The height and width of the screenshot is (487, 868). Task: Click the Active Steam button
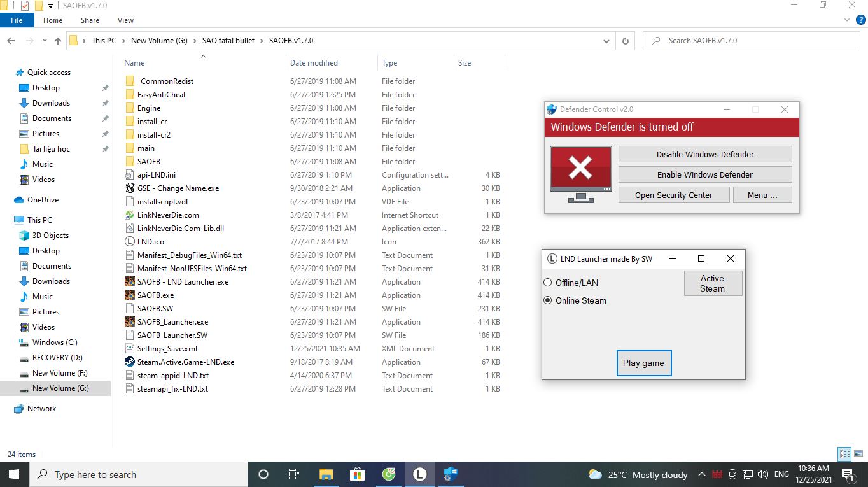pyautogui.click(x=712, y=283)
